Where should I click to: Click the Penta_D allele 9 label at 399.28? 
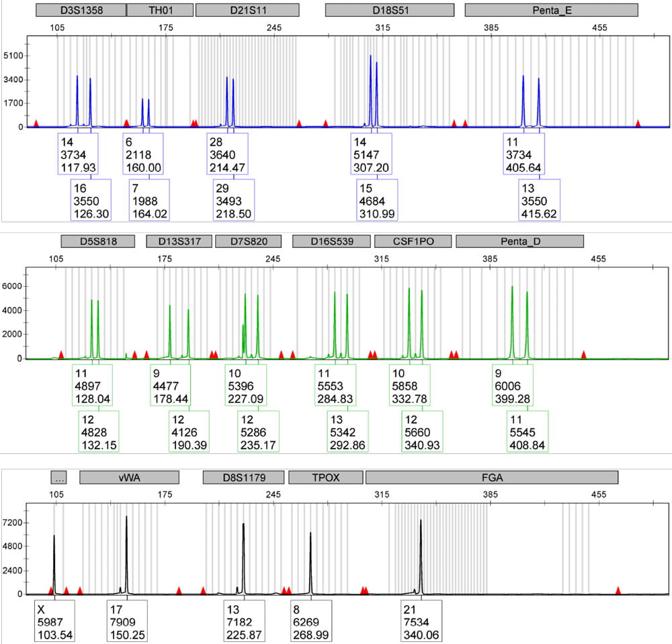pyautogui.click(x=513, y=386)
